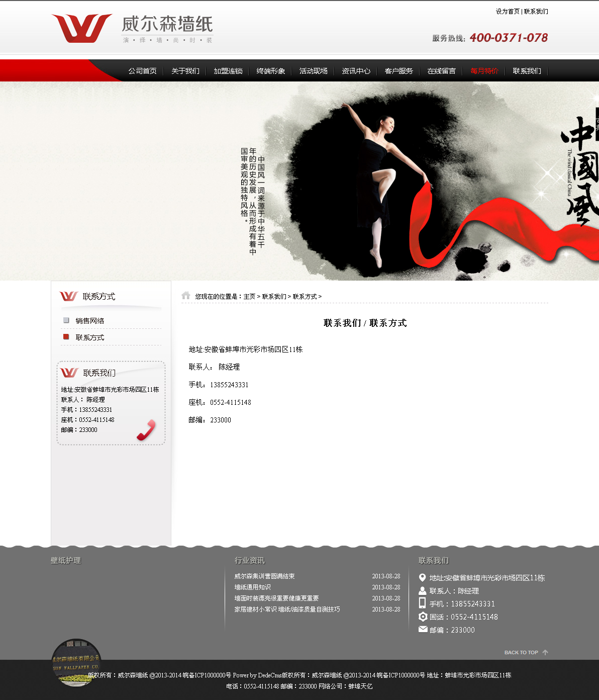Select 销售网络 in the left sidebar
Image resolution: width=599 pixels, height=700 pixels.
[x=90, y=321]
